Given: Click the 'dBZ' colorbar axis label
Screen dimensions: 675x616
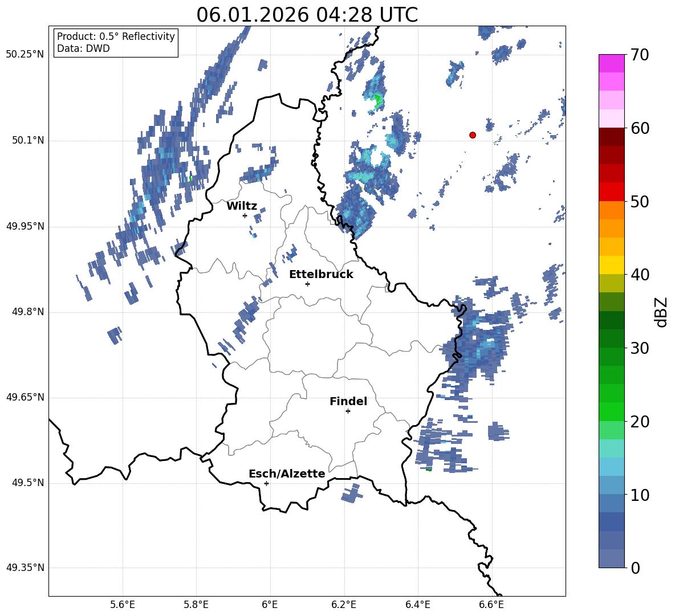Looking at the screenshot, I should point(661,312).
